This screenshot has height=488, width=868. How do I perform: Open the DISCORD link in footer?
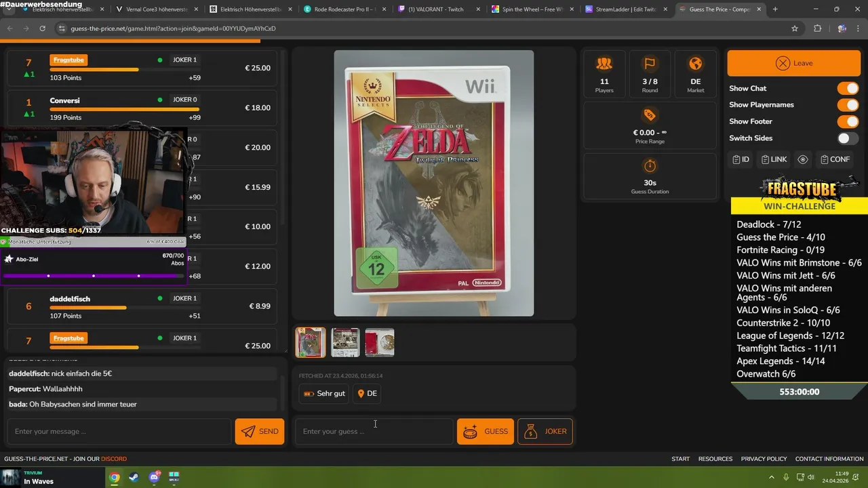click(114, 459)
